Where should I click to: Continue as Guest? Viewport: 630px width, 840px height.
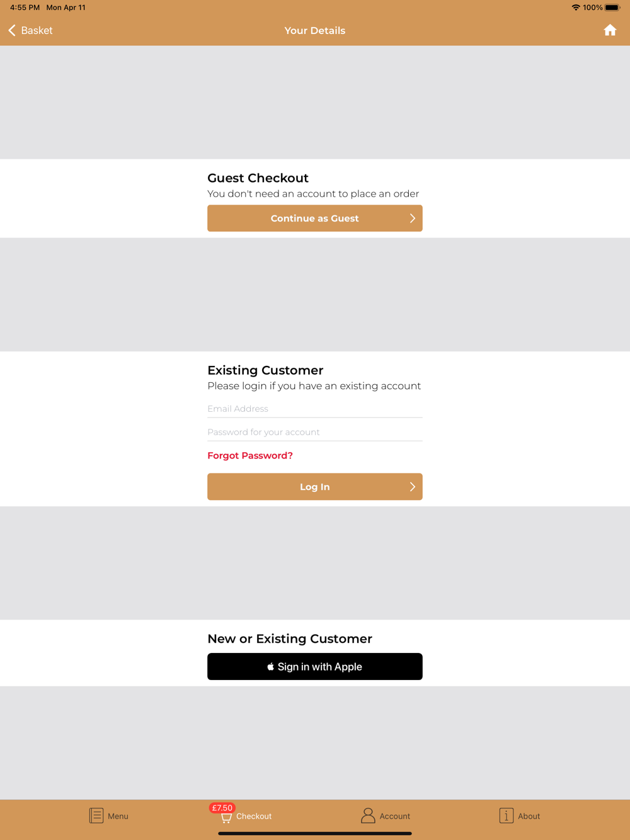315,219
